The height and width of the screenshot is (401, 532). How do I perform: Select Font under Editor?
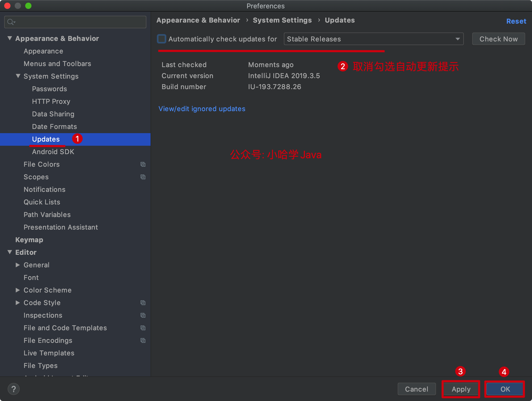31,278
